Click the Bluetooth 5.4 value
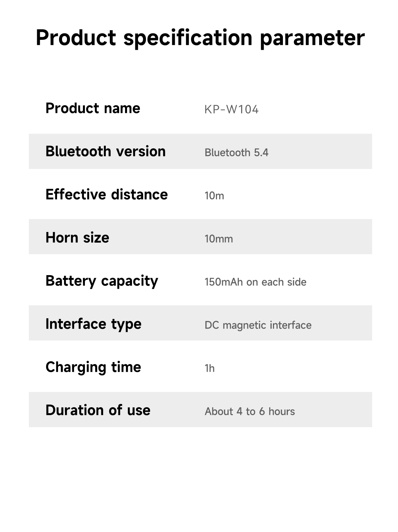The height and width of the screenshot is (532, 398). (236, 153)
